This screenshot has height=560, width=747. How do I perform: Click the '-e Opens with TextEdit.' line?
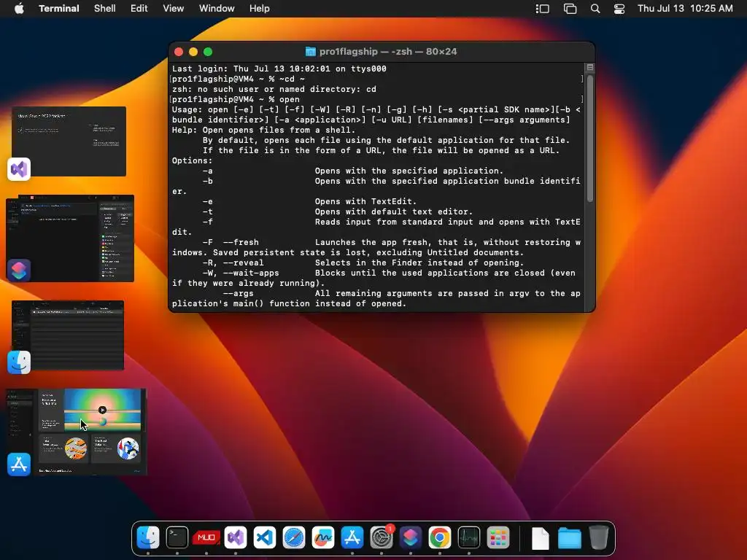(x=309, y=201)
